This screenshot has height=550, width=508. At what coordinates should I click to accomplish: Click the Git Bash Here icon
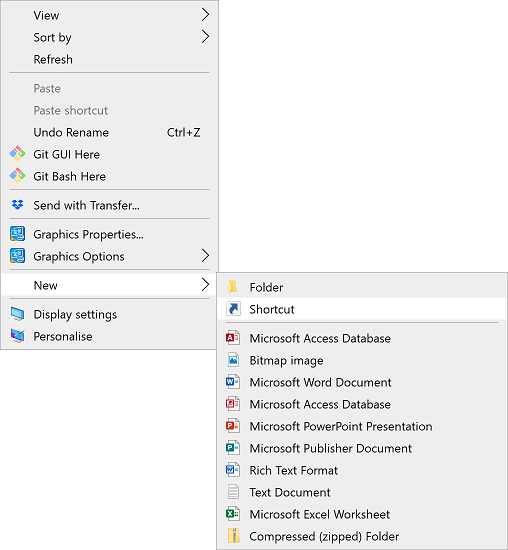pyautogui.click(x=18, y=176)
